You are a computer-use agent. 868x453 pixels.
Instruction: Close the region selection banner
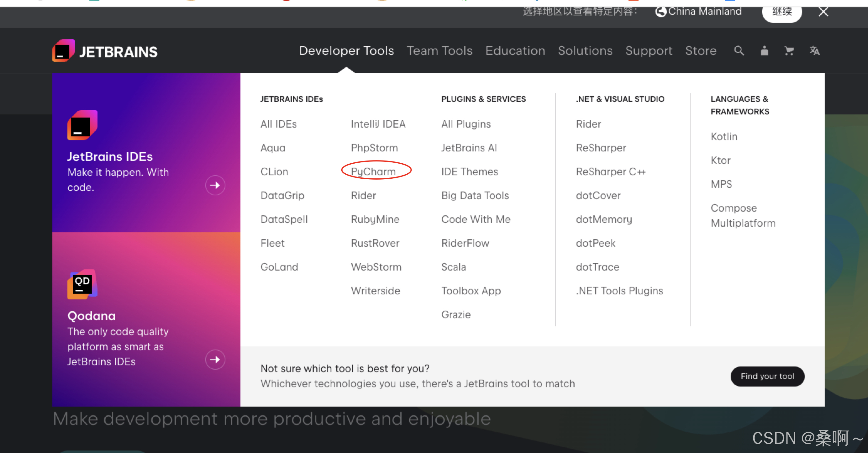tap(823, 12)
